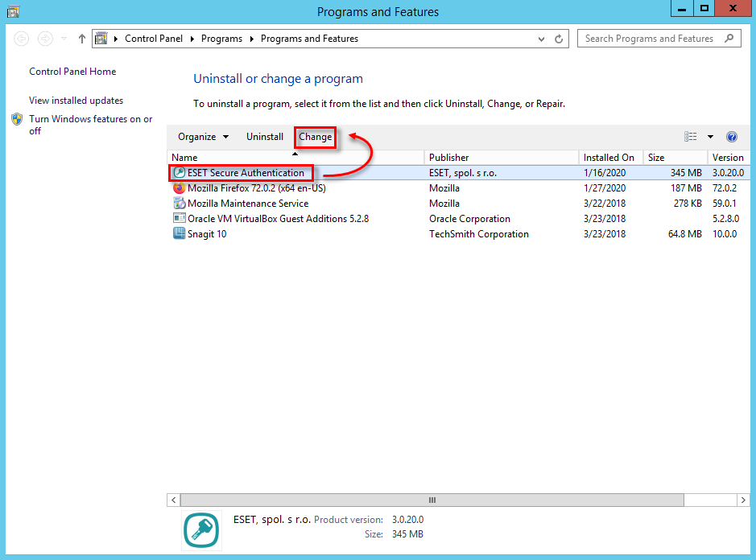This screenshot has width=756, height=560.
Task: Click the Uninstall button
Action: [x=264, y=136]
